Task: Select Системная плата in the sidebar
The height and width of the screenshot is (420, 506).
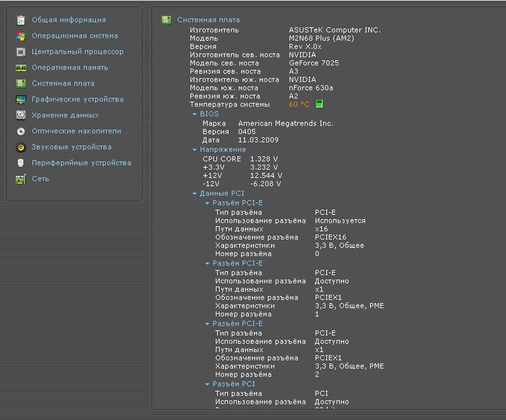Action: click(63, 83)
